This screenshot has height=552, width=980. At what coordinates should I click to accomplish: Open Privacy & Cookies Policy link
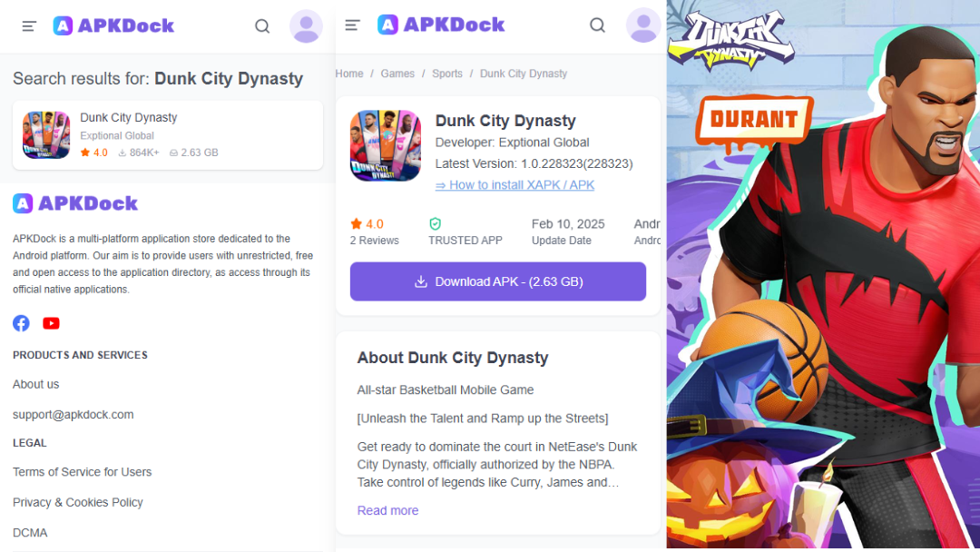[x=77, y=502]
